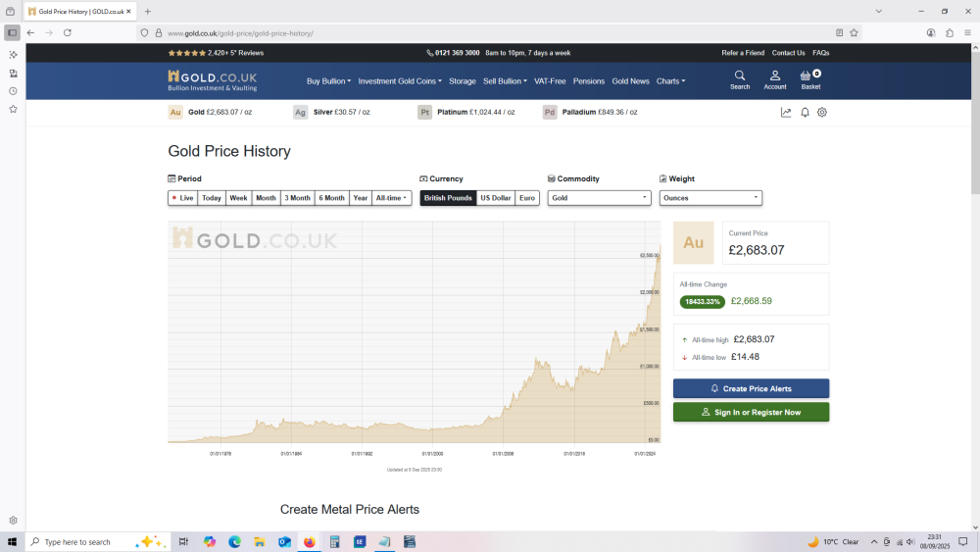This screenshot has width=980, height=552.
Task: Expand the Charts menu
Action: [x=670, y=81]
